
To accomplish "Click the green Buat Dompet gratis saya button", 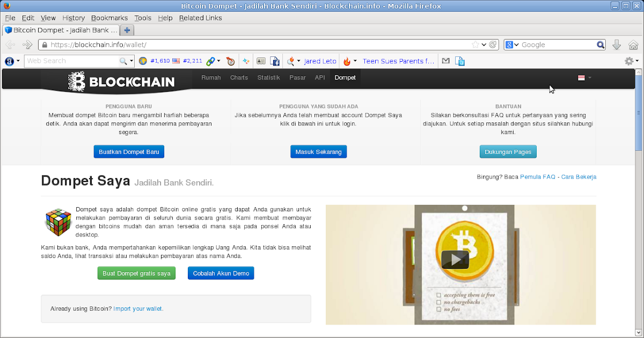I will coord(136,273).
